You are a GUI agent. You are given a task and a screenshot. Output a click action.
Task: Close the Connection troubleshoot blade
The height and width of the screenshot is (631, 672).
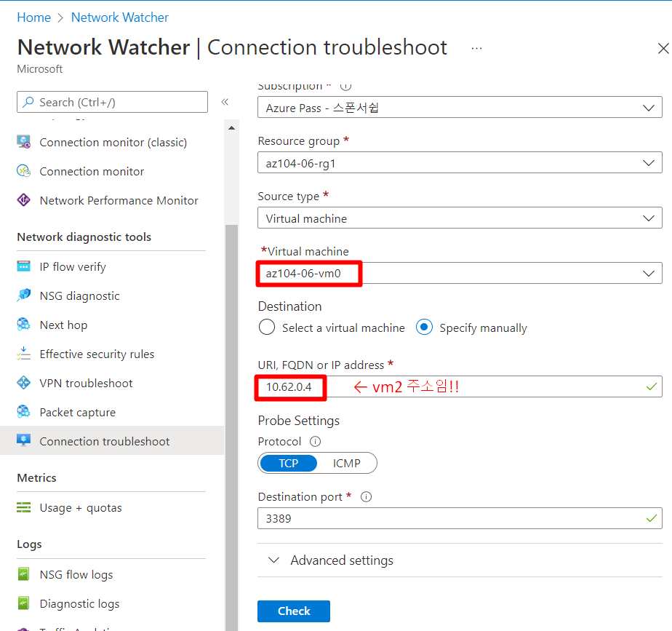[x=663, y=49]
